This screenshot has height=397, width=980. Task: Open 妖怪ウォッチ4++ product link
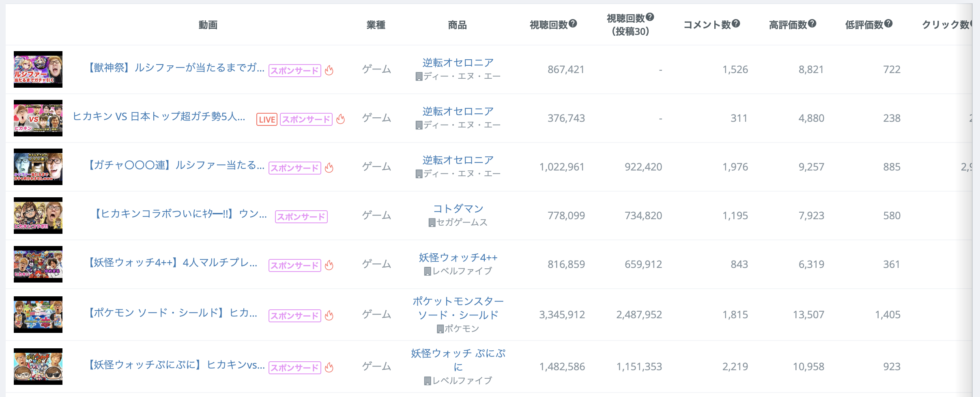(x=458, y=257)
